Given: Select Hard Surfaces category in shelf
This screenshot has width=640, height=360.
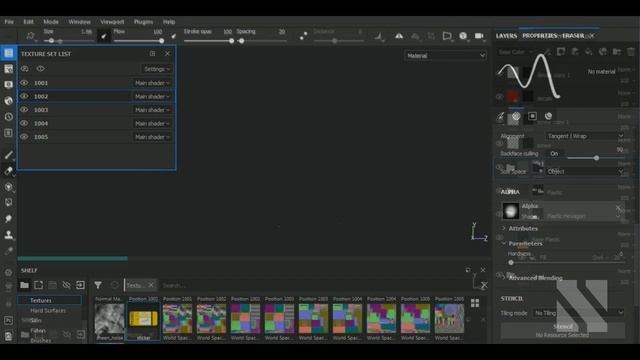Looking at the screenshot, I should [48, 311].
